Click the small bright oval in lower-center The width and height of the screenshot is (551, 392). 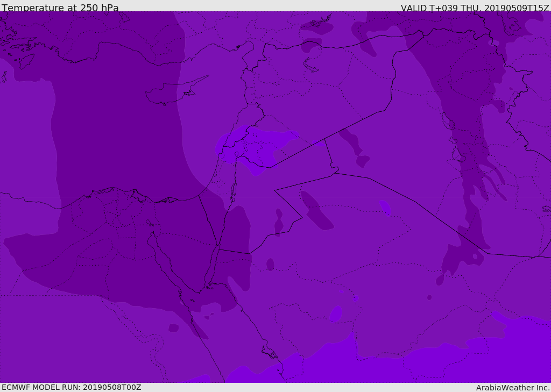point(336,313)
